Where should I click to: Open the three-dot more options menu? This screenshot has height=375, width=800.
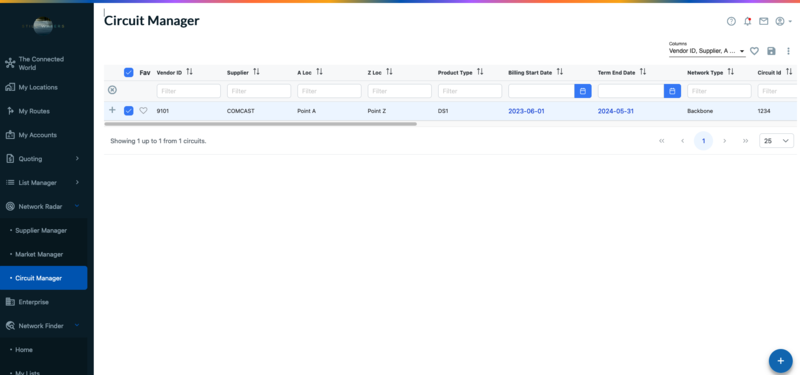(788, 51)
